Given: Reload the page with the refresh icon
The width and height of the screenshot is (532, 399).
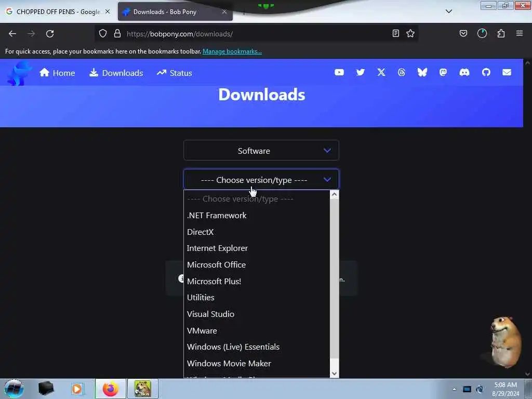Looking at the screenshot, I should tap(50, 34).
